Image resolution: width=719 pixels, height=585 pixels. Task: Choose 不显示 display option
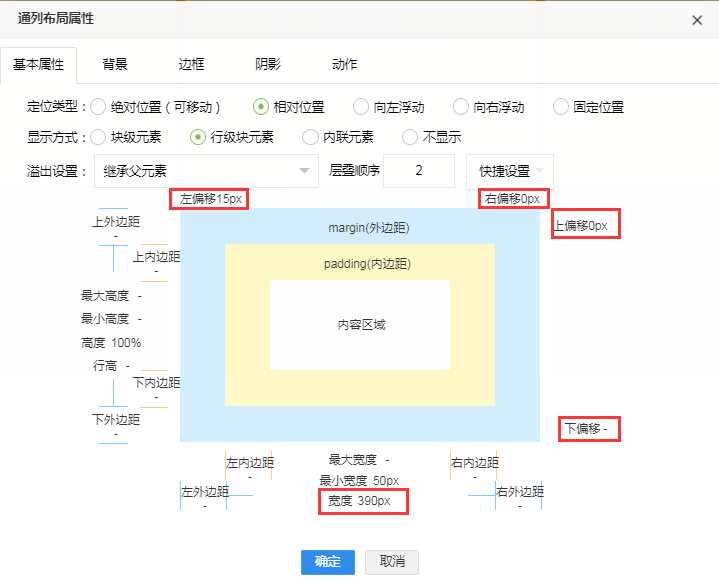(x=410, y=137)
